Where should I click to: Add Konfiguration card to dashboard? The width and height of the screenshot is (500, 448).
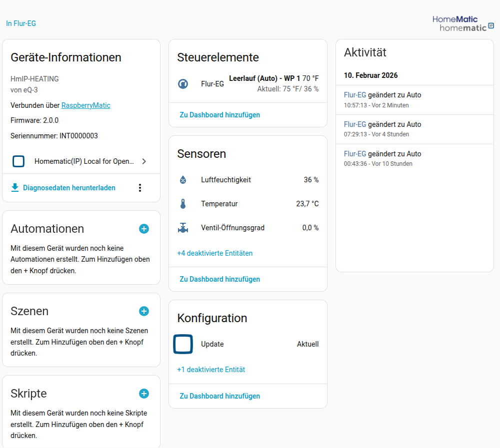[220, 396]
